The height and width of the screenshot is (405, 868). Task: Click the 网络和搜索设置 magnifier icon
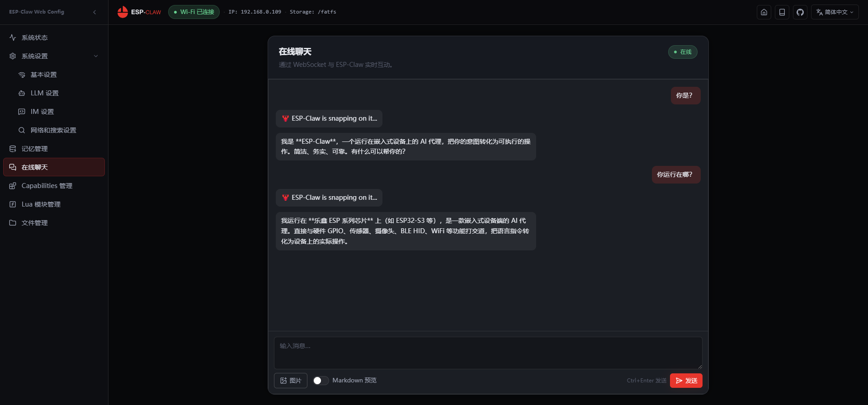click(22, 130)
